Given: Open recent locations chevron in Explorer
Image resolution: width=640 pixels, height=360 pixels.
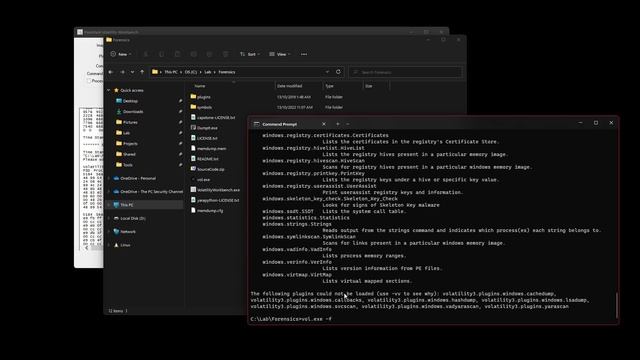Looking at the screenshot, I should point(132,72).
